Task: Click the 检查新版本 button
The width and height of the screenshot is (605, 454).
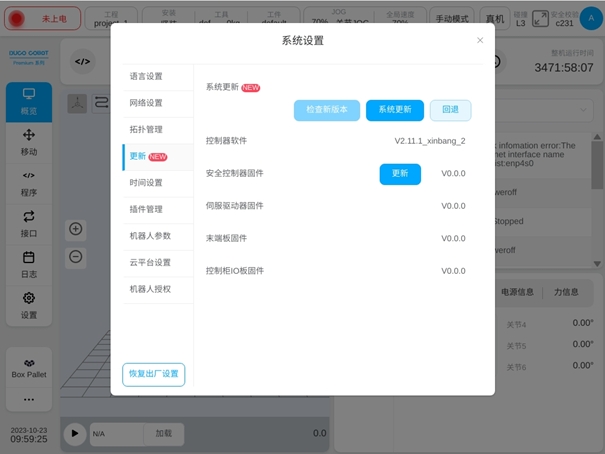Action: click(326, 110)
